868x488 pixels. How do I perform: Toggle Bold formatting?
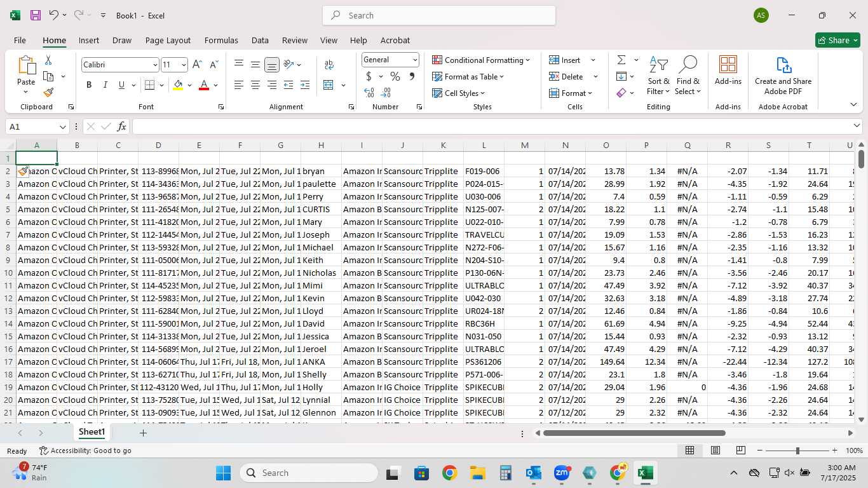click(x=89, y=85)
